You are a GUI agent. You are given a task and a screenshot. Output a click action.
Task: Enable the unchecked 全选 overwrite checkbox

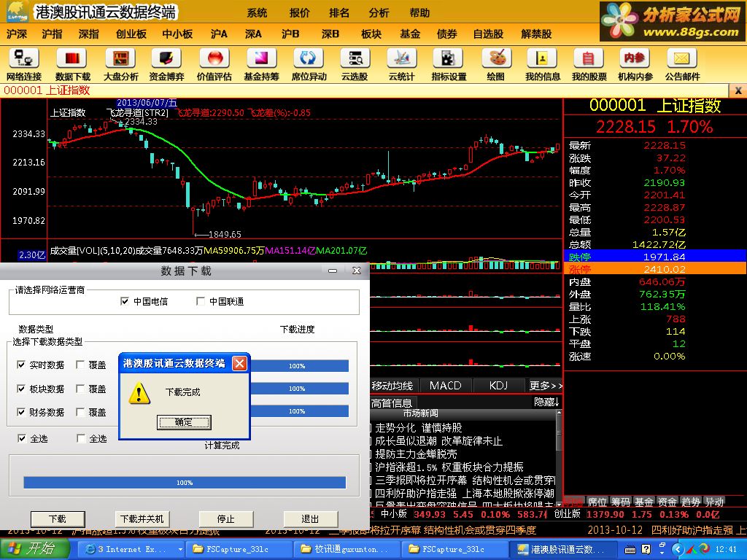[81, 438]
